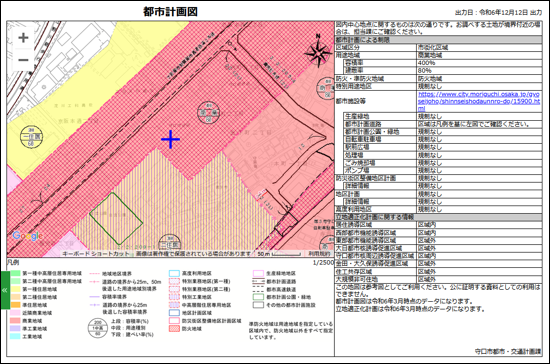Click the 防火地域 hatched legend swatch
The width and height of the screenshot is (550, 364).
174,329
